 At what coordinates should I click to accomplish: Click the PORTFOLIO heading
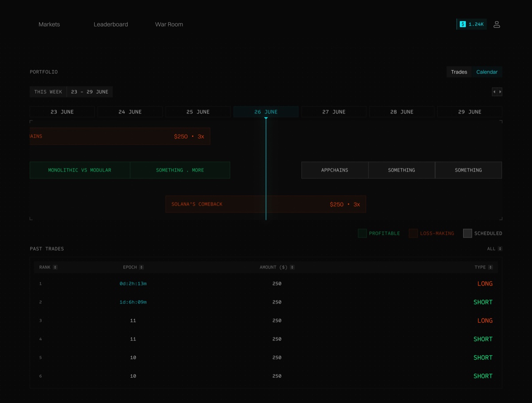(44, 72)
